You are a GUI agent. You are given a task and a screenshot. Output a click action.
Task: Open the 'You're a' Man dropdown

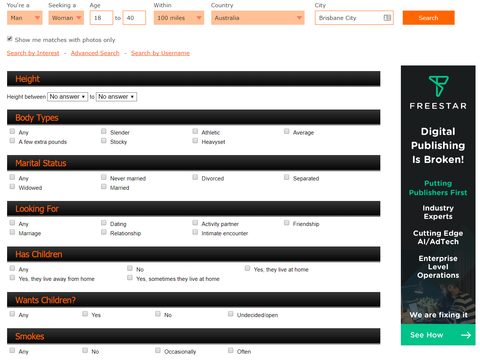pos(24,18)
